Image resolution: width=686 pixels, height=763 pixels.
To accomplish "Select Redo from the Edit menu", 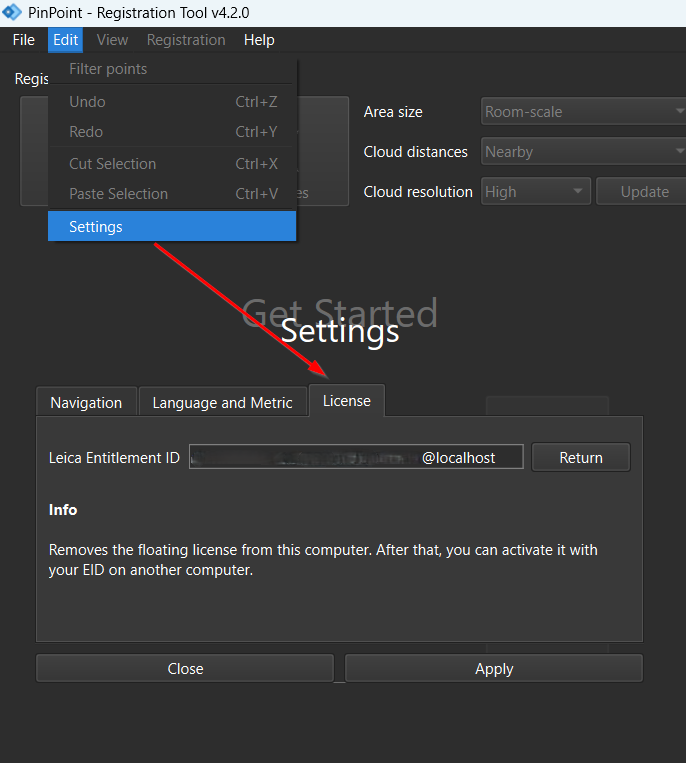I will point(172,132).
